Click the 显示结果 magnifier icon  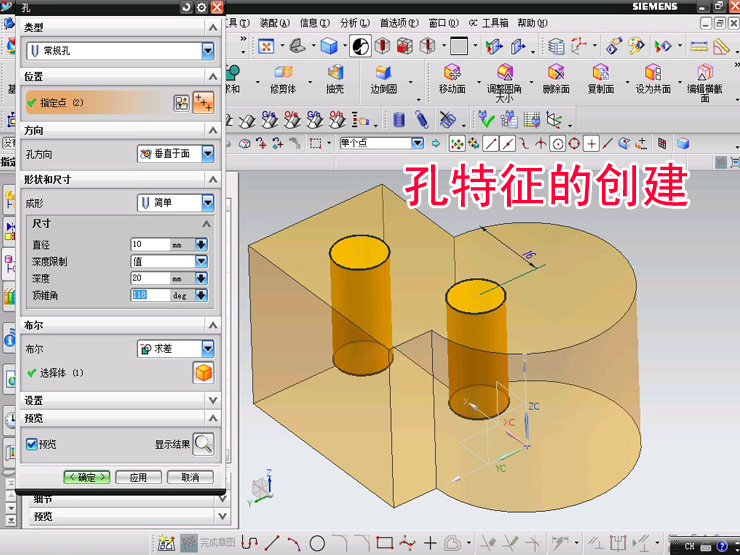(x=203, y=444)
